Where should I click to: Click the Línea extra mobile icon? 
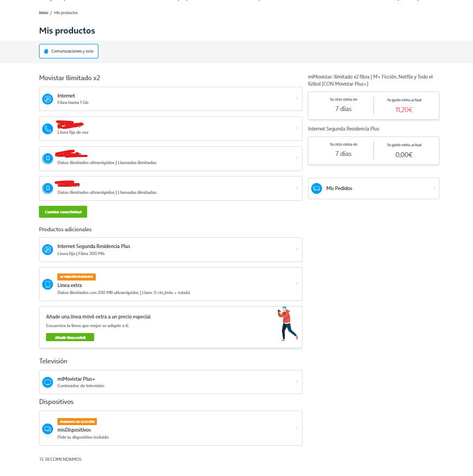click(x=48, y=284)
